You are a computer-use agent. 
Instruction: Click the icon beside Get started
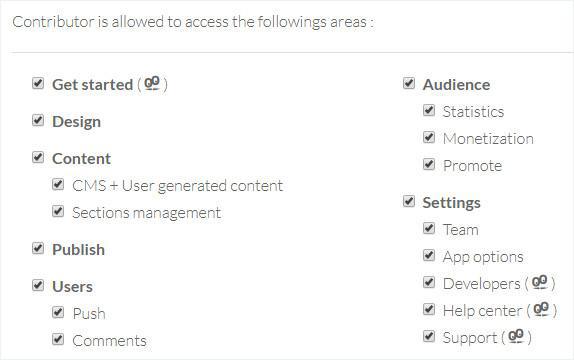click(152, 84)
